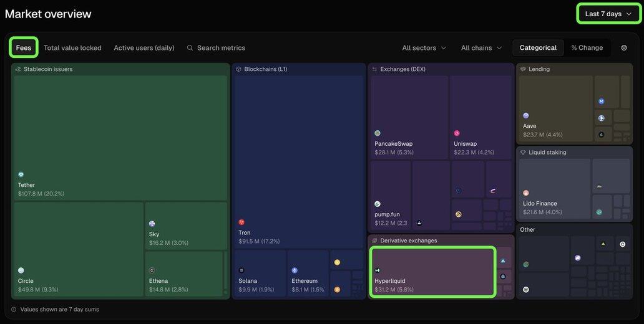Click the Exchanges (DEX) category header
Image resolution: width=644 pixels, height=324 pixels.
[x=398, y=69]
